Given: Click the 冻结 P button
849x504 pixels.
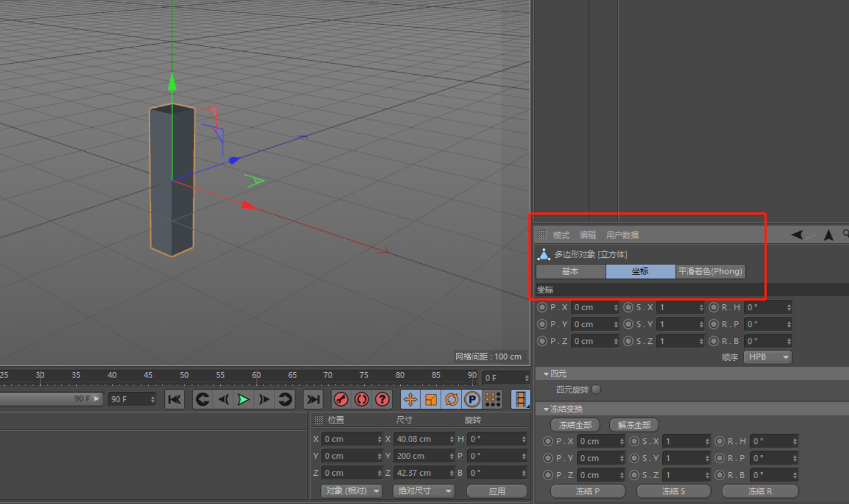Looking at the screenshot, I should pyautogui.click(x=587, y=491).
